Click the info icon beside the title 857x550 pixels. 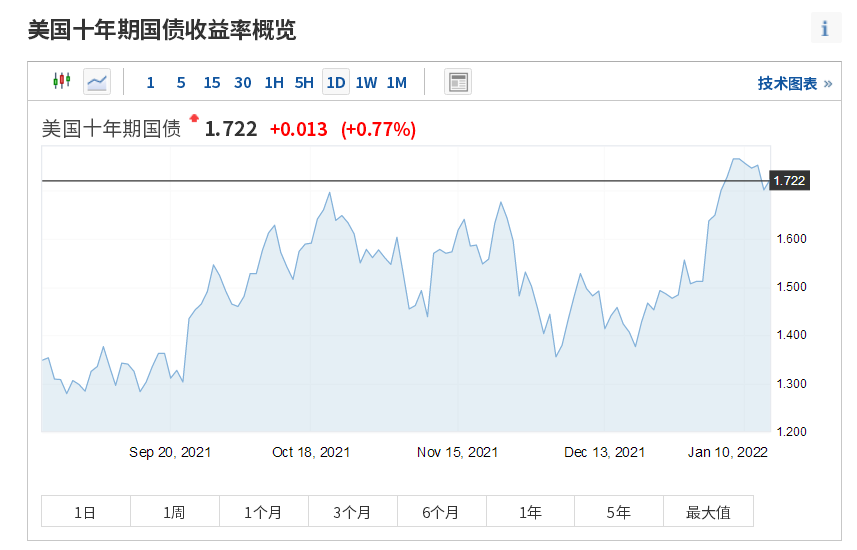(825, 29)
